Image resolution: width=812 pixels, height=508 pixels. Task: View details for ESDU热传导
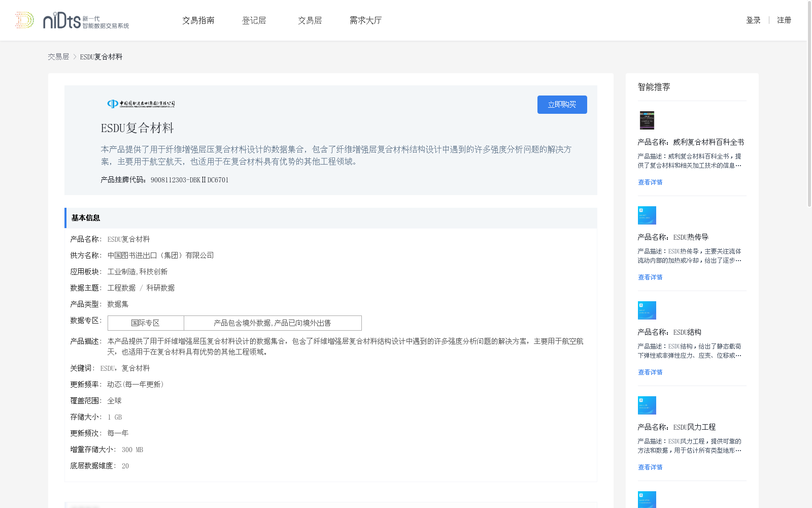[x=650, y=277]
